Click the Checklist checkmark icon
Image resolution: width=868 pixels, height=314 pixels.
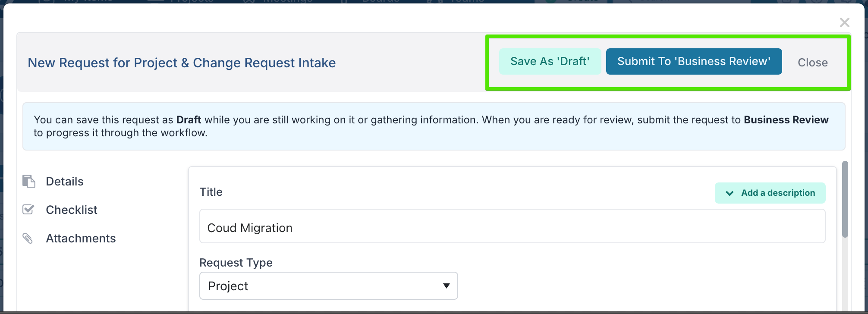coord(28,210)
